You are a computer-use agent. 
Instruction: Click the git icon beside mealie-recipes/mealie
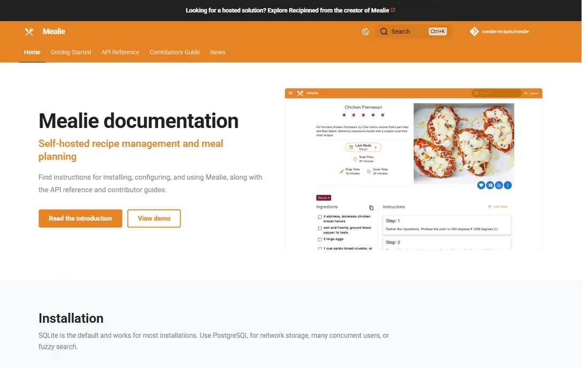point(474,32)
